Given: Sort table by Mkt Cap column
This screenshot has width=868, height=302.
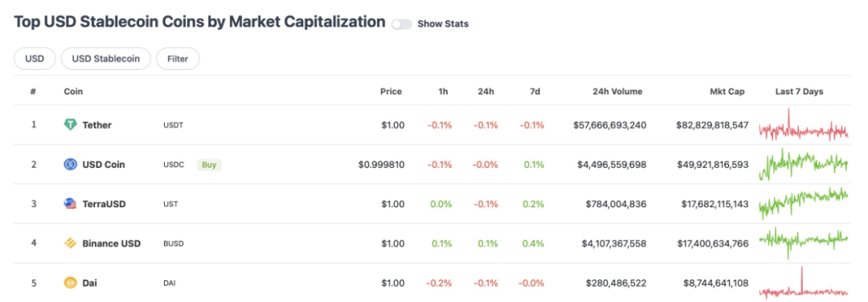Looking at the screenshot, I should coord(727,92).
